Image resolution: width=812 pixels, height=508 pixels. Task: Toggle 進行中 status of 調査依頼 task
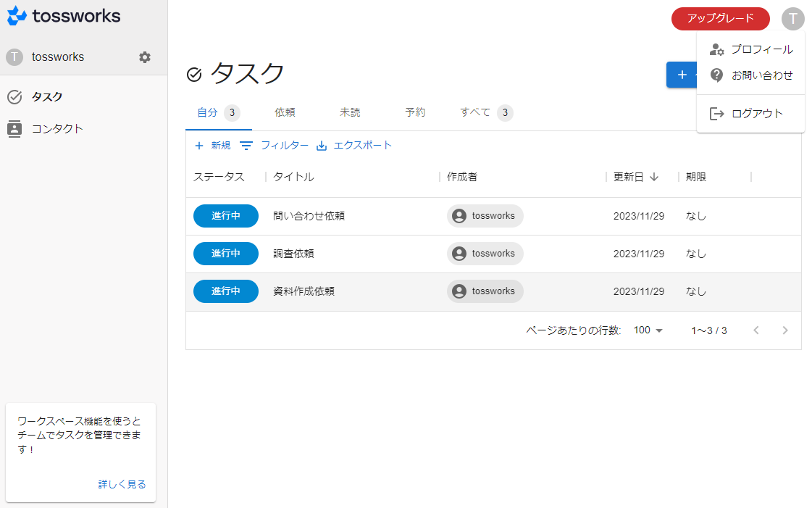[225, 254]
